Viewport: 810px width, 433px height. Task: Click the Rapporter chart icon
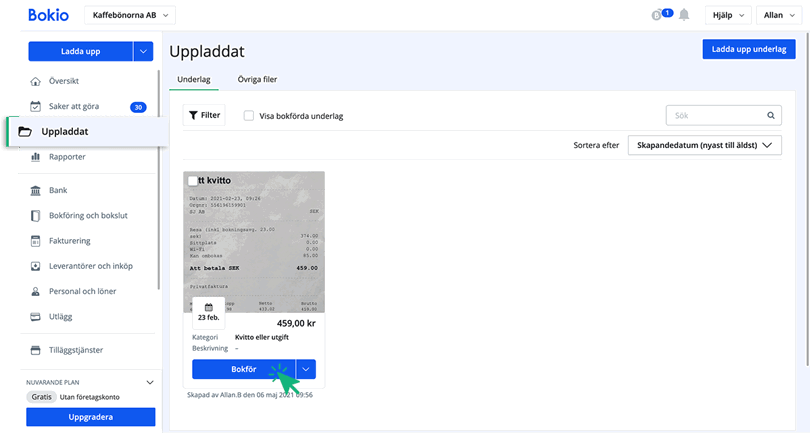[36, 156]
